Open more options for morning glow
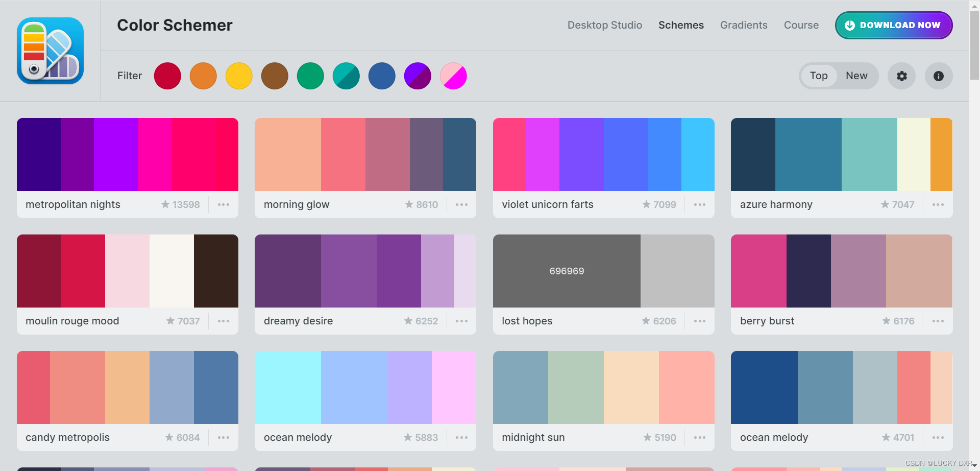The width and height of the screenshot is (980, 471). coord(461,204)
